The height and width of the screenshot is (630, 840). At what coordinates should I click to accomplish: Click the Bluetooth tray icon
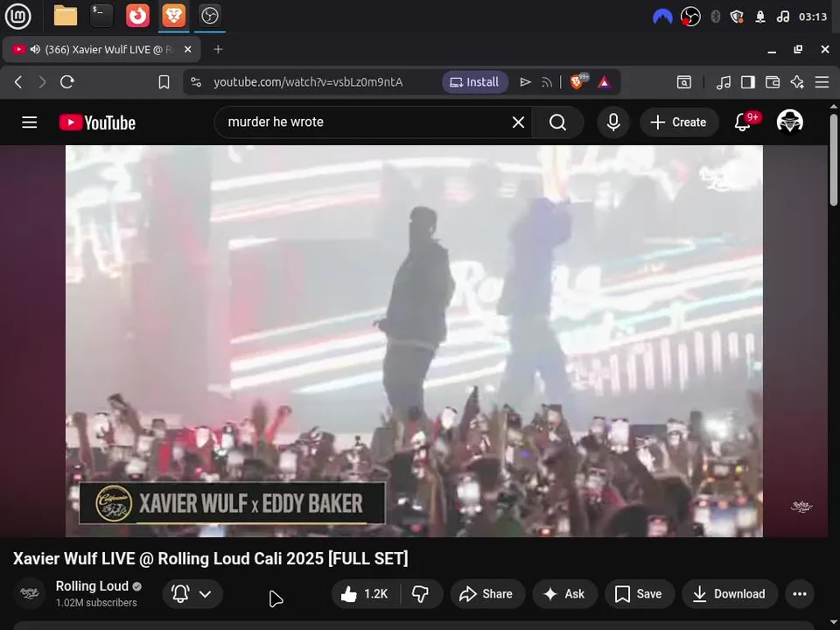(715, 17)
